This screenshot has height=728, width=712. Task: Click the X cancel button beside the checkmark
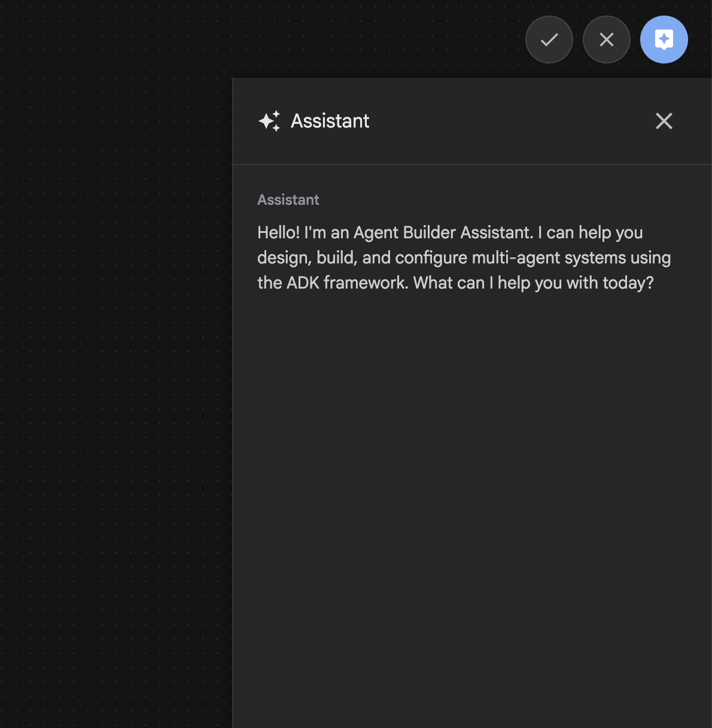606,40
